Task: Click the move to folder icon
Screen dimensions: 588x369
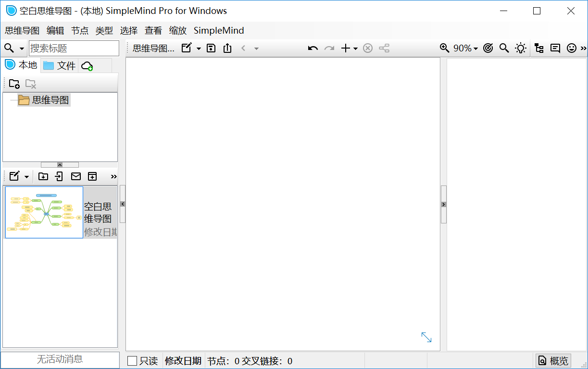Action: (43, 176)
